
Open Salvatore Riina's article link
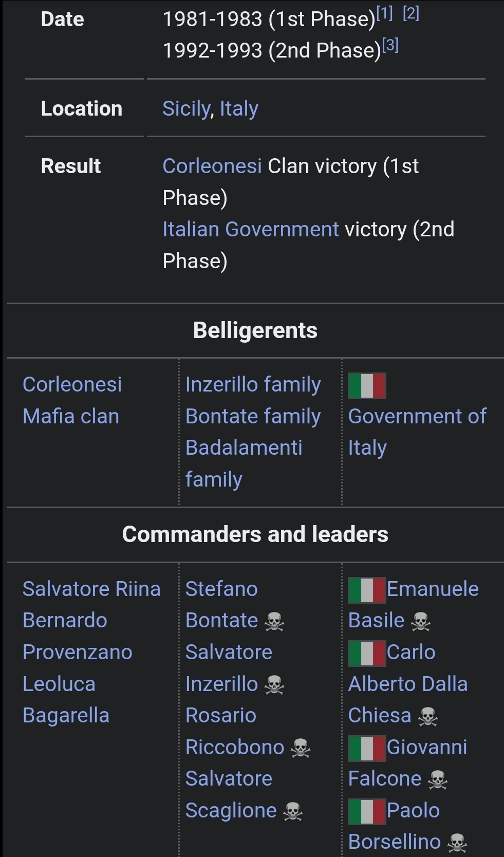point(91,589)
